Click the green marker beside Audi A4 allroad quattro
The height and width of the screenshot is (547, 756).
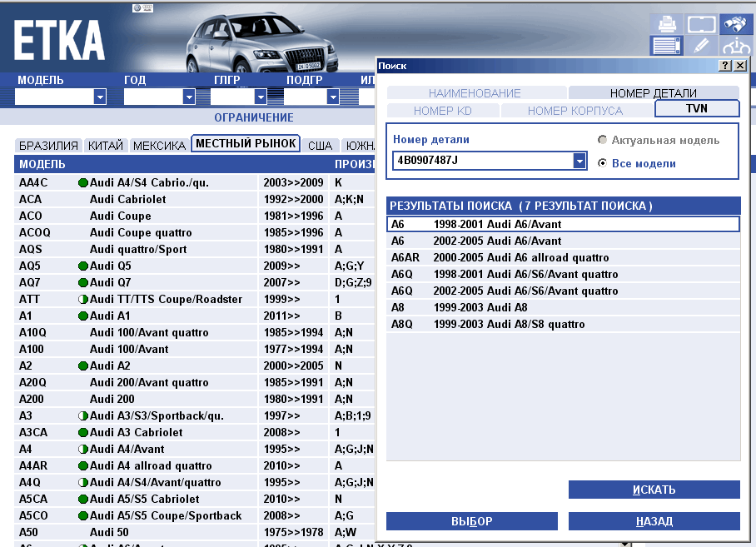click(83, 466)
